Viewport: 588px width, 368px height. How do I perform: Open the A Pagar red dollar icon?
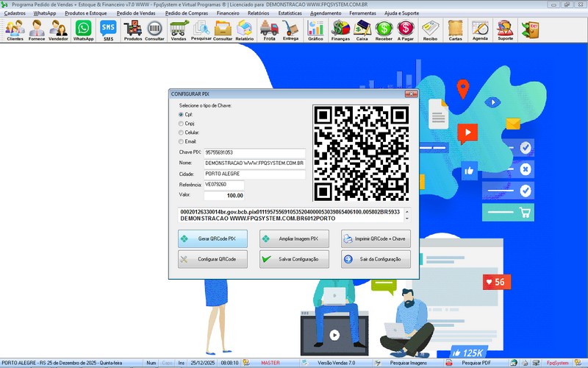click(406, 30)
